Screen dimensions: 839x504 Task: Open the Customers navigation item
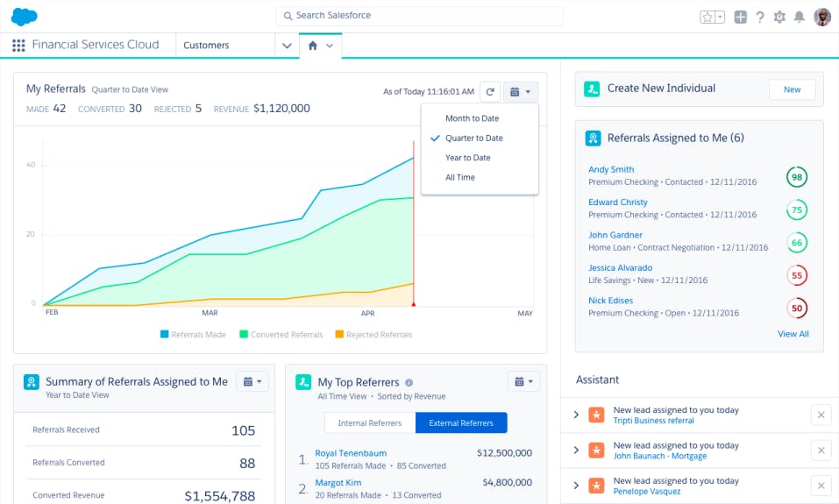(x=206, y=46)
